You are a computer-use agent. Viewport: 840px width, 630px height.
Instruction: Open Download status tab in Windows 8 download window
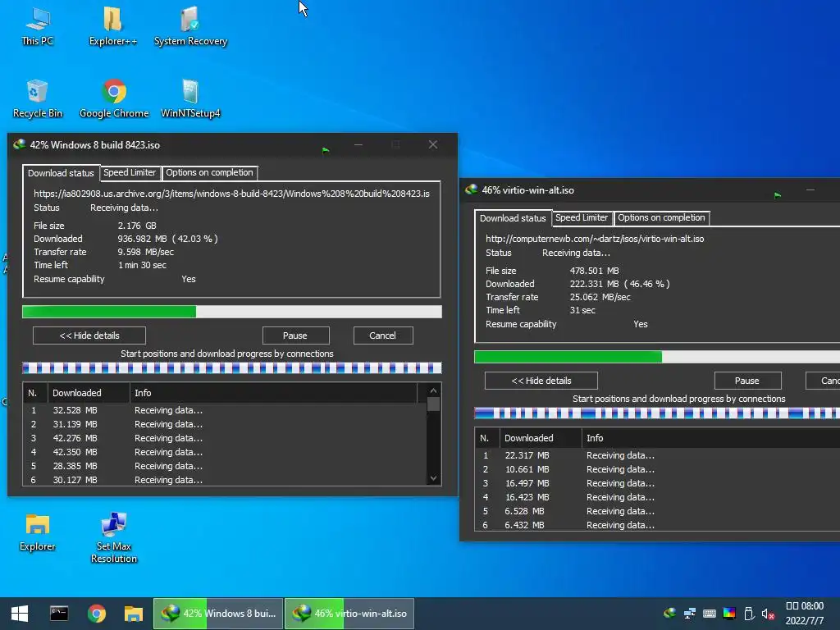point(61,173)
